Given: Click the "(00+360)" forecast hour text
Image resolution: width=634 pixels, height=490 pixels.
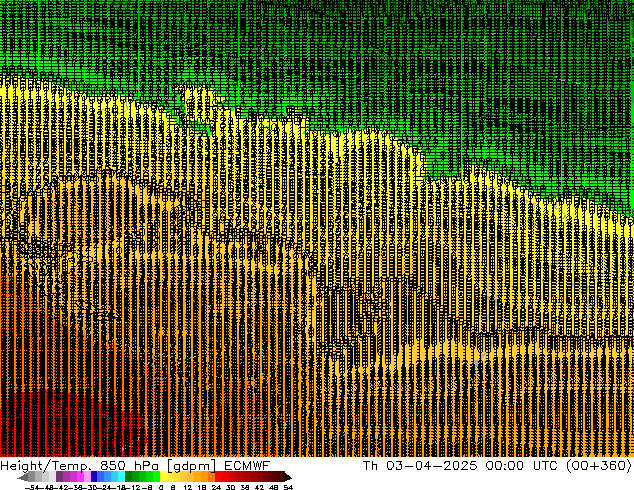Looking at the screenshot, I should (x=598, y=466).
